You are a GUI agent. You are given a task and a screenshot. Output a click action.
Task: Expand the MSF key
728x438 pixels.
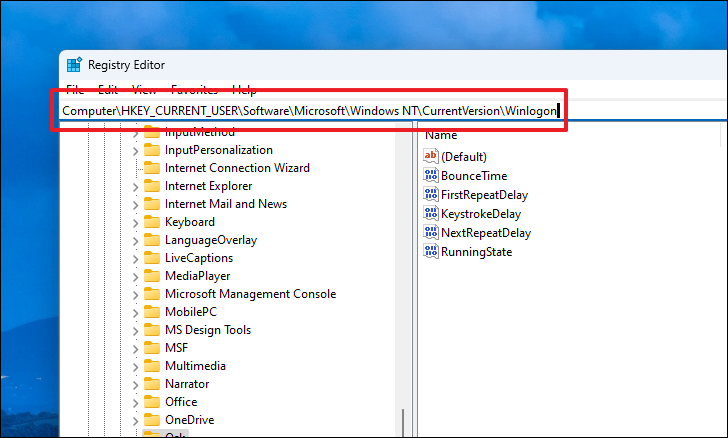(x=135, y=349)
